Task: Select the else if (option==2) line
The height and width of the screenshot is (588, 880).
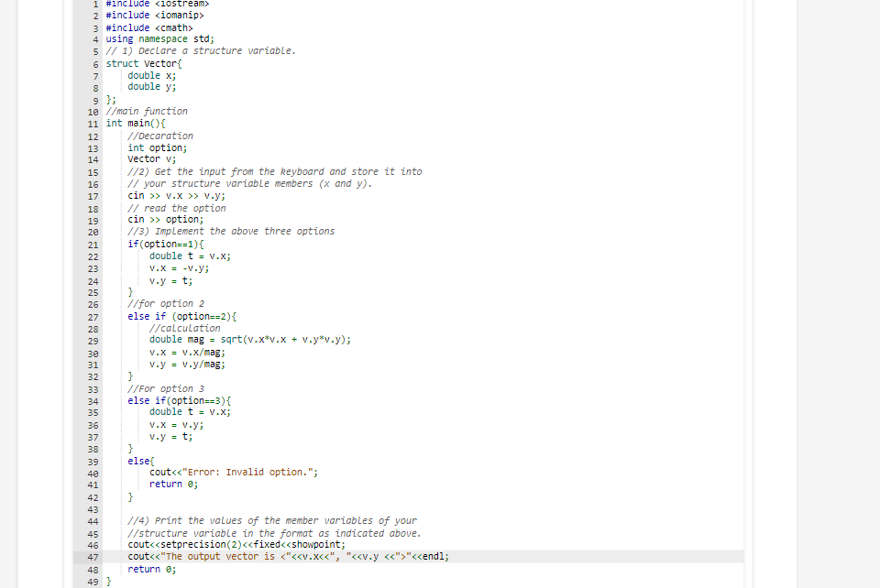Action: [181, 316]
